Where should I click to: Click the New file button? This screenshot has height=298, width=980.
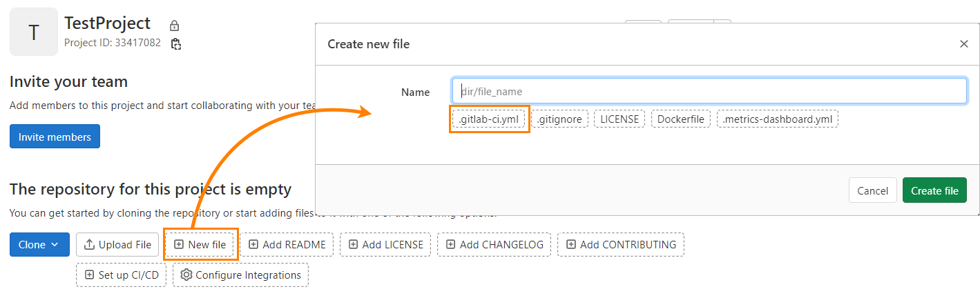(200, 244)
